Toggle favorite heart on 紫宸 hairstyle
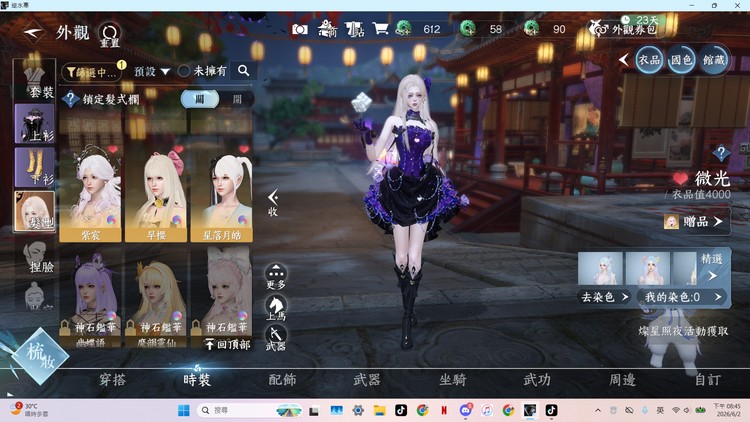This screenshot has height=422, width=750. (113, 150)
